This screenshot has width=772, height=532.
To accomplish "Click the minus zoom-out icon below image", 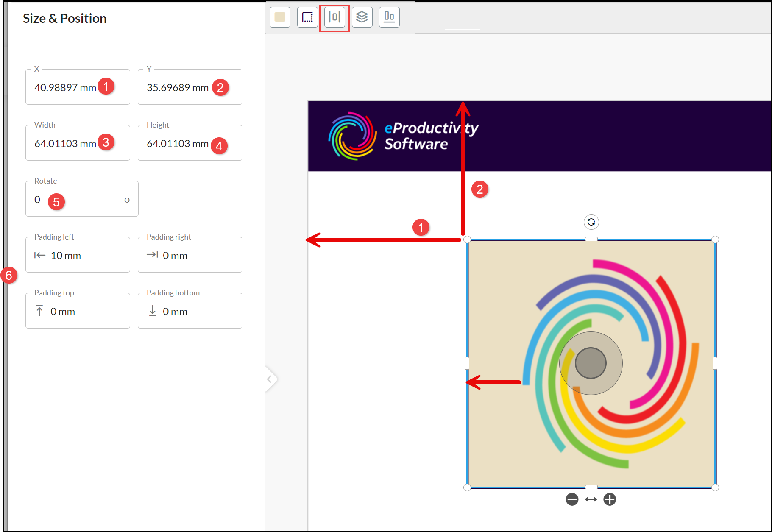I will [x=572, y=499].
